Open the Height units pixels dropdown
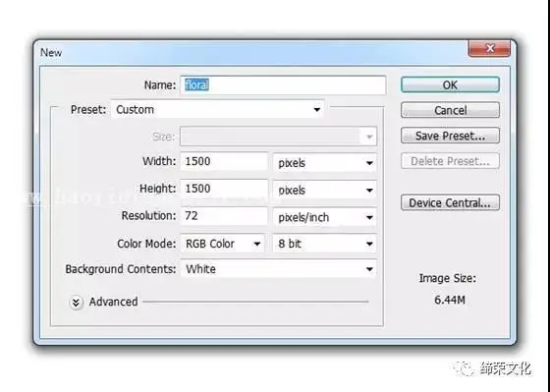The height and width of the screenshot is (392, 550). tap(325, 190)
